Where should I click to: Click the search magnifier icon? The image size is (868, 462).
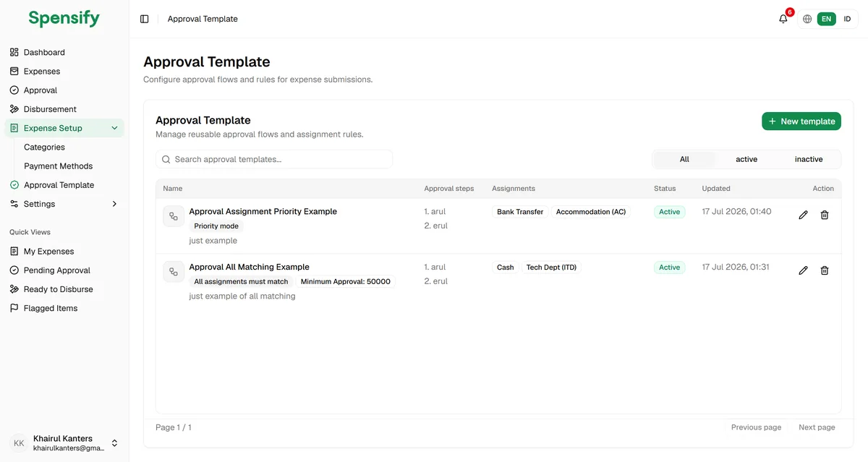[166, 159]
